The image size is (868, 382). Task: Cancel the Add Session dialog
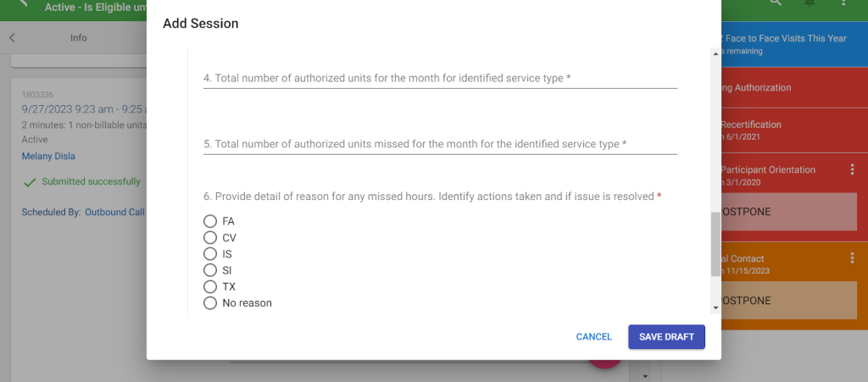tap(593, 337)
